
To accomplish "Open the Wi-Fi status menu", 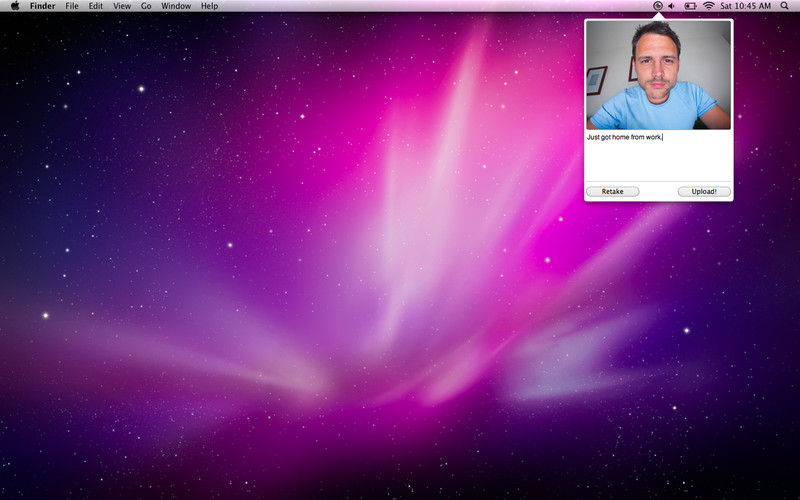I will point(708,6).
